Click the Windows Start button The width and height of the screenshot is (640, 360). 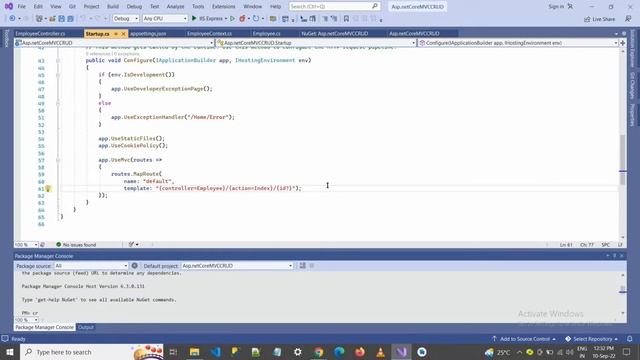point(10,352)
